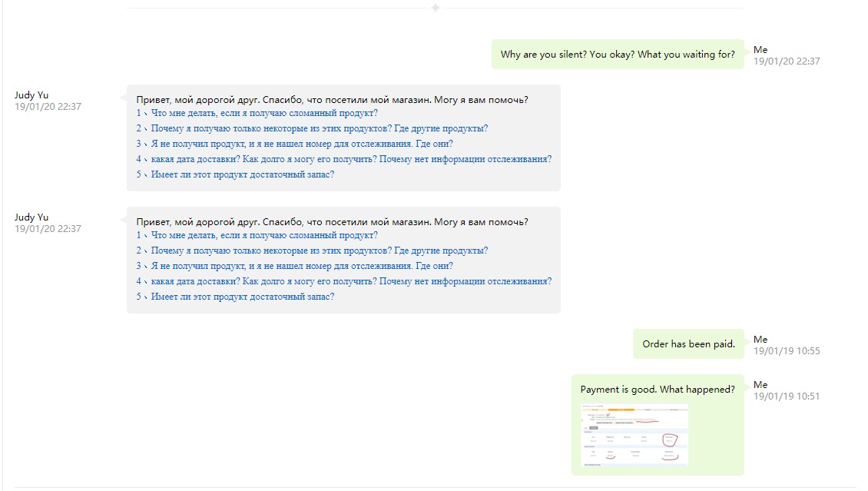The image size is (868, 491).
Task: Click the "Me" label beside "Order has been paid."
Action: [760, 340]
